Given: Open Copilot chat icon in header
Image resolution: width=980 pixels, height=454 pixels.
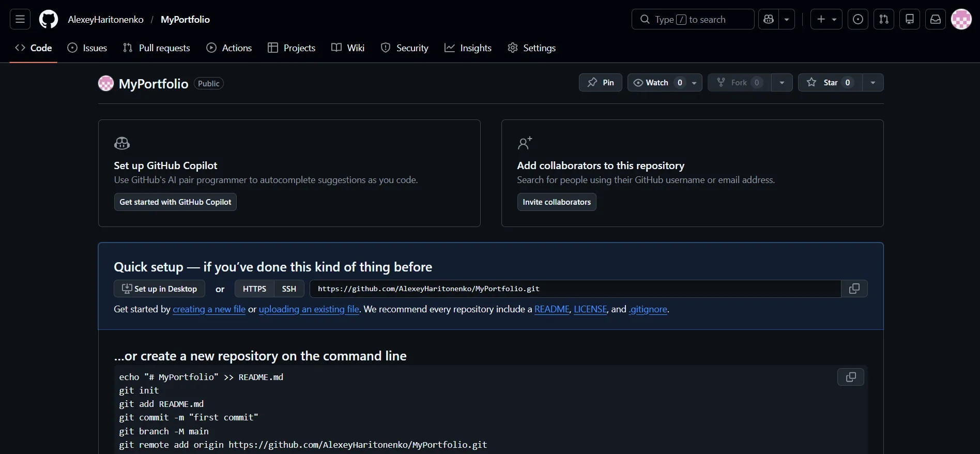Looking at the screenshot, I should click(x=769, y=19).
